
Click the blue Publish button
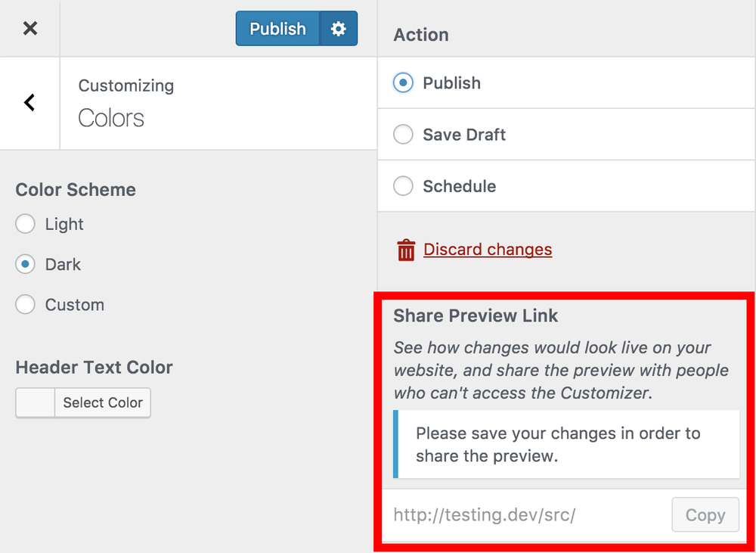277,29
